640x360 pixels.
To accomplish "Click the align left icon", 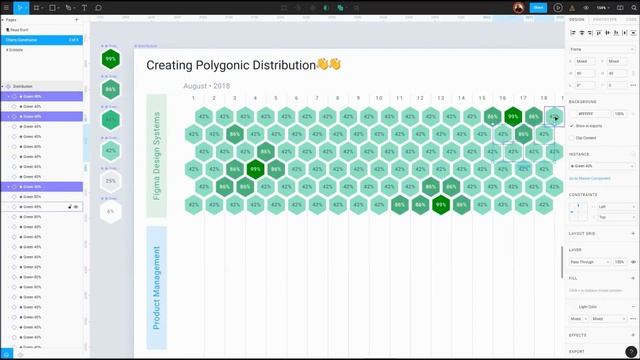I will tap(573, 33).
